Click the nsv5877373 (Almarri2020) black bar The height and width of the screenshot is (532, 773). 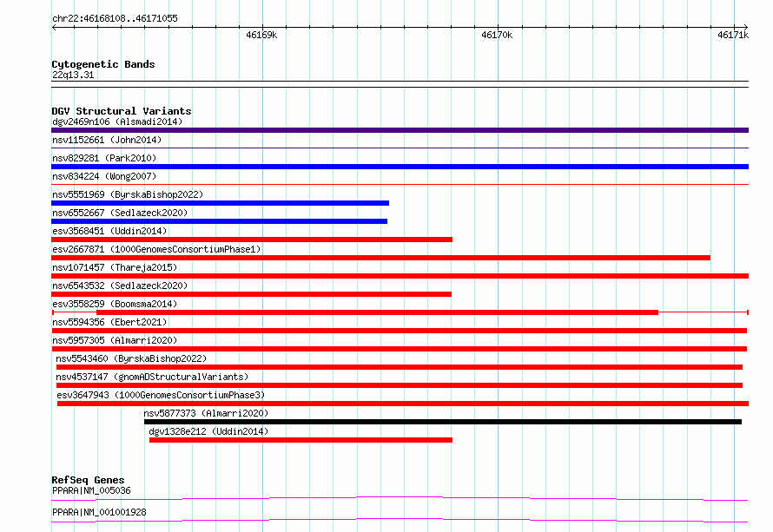pos(443,422)
